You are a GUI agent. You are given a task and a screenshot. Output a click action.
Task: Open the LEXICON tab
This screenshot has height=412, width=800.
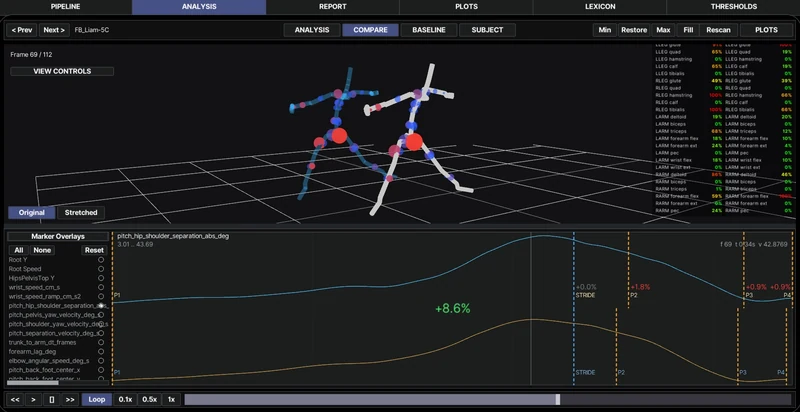[600, 7]
